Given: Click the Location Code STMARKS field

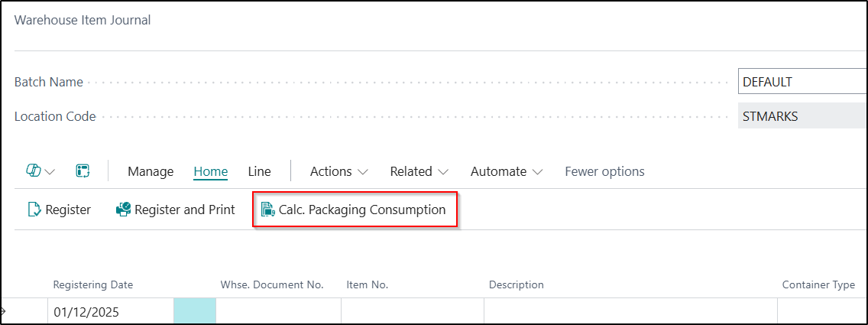Looking at the screenshot, I should point(801,116).
